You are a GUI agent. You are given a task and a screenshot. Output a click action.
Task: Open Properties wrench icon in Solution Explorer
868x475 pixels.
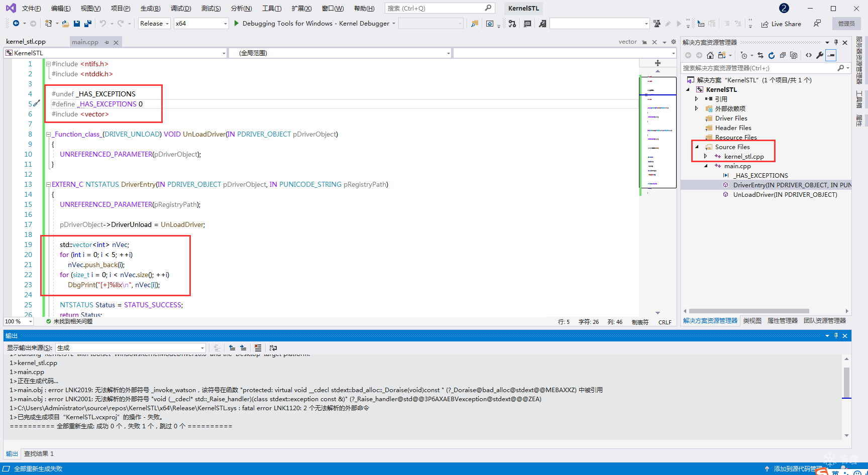[x=820, y=55]
